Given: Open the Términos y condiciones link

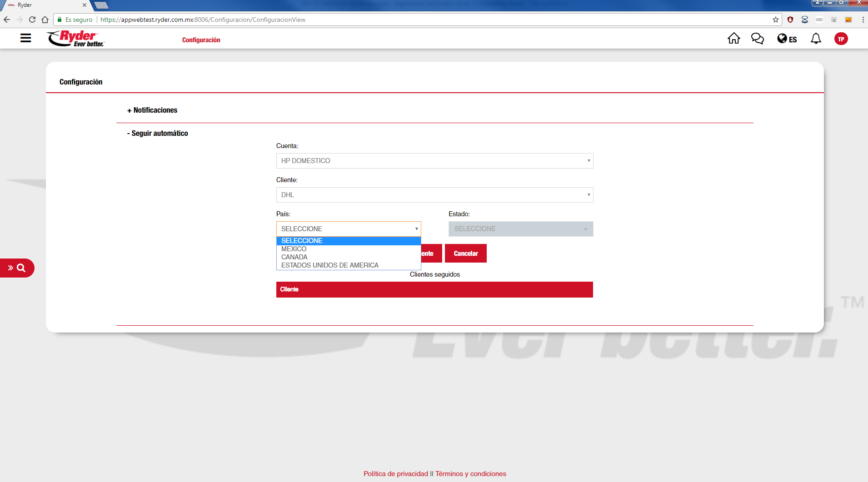Looking at the screenshot, I should point(470,474).
